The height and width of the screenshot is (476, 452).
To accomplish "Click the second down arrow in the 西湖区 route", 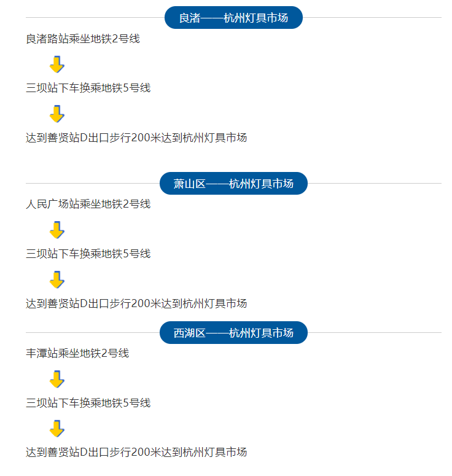I will pyautogui.click(x=57, y=429).
